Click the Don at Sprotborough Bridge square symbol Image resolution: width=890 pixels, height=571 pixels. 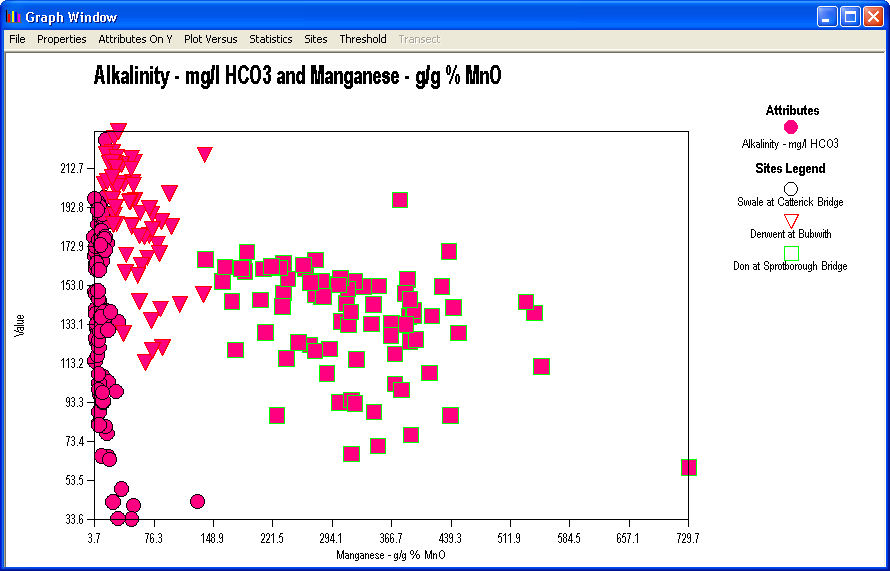click(791, 253)
